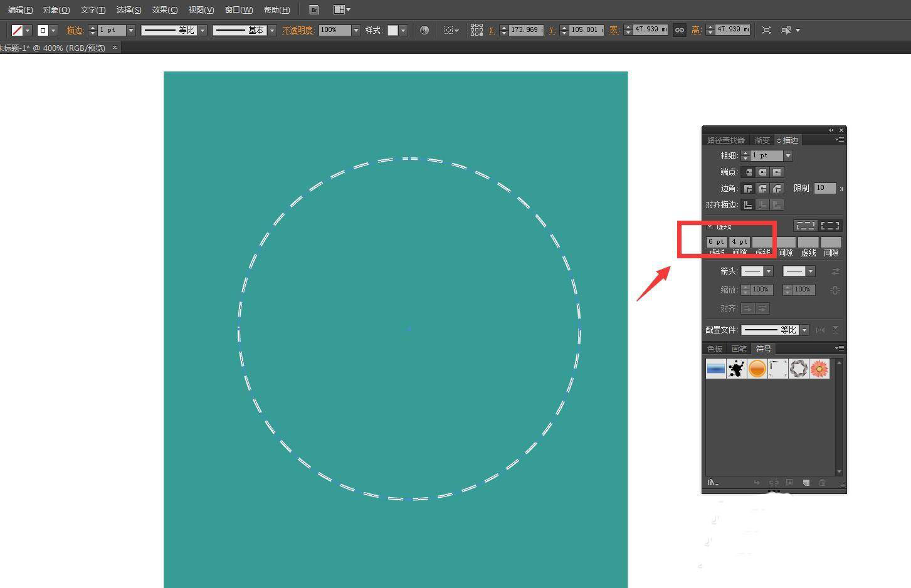Viewport: 911px width, 588px height.
Task: Open the symbol libraries menu icon
Action: tap(713, 483)
